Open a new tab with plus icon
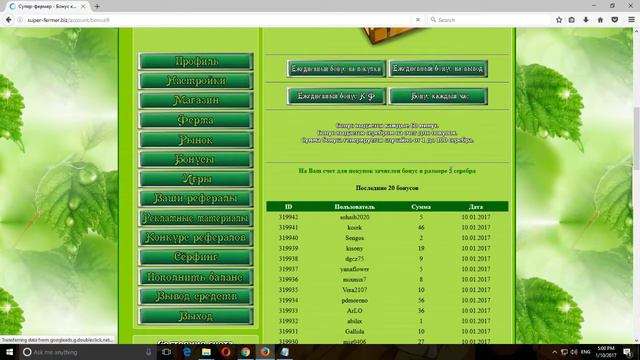 (x=97, y=6)
